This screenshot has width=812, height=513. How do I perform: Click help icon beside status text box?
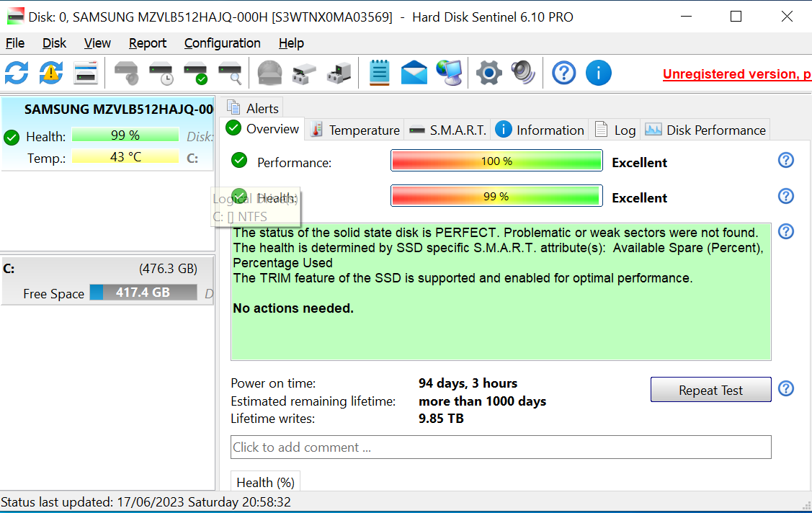(785, 231)
